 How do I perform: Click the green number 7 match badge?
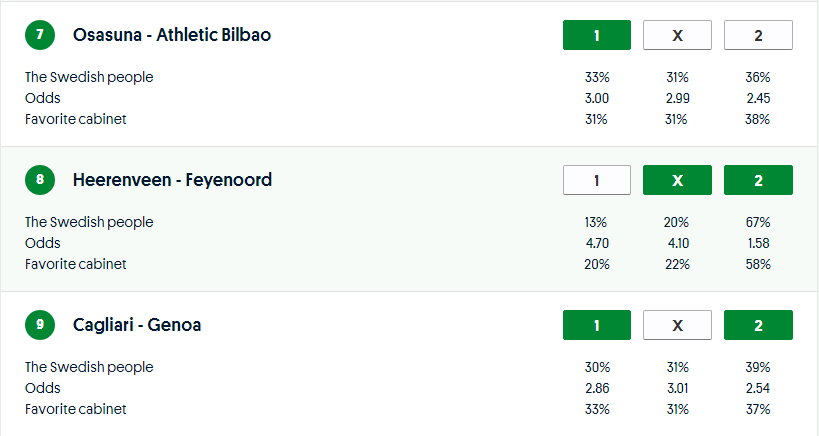pyautogui.click(x=40, y=35)
